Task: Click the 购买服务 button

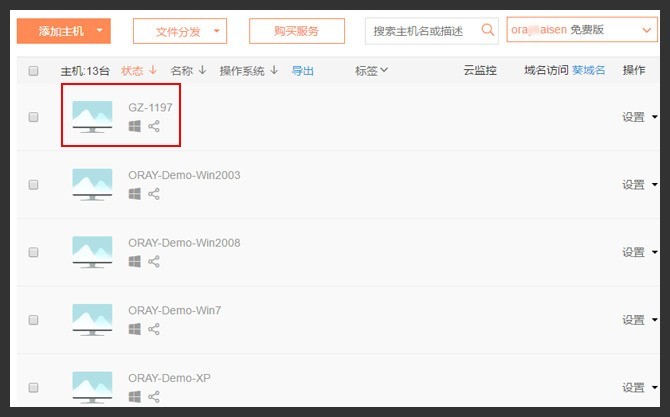Action: pyautogui.click(x=297, y=31)
